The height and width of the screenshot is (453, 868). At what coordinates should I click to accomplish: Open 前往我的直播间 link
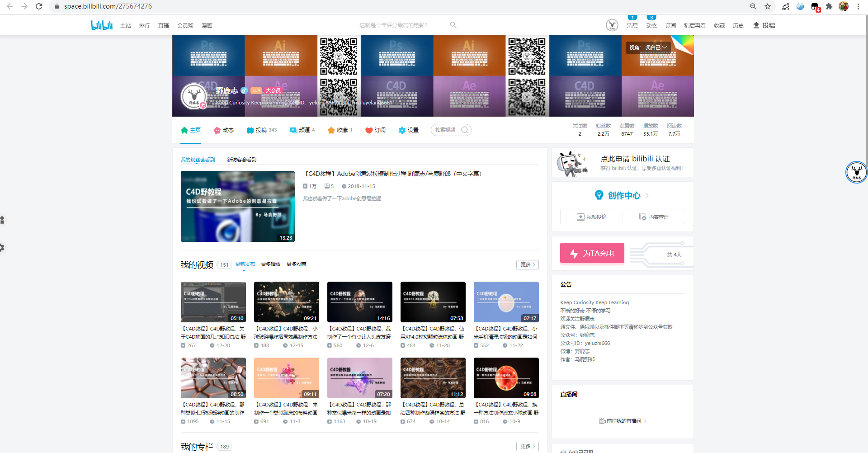coord(623,421)
